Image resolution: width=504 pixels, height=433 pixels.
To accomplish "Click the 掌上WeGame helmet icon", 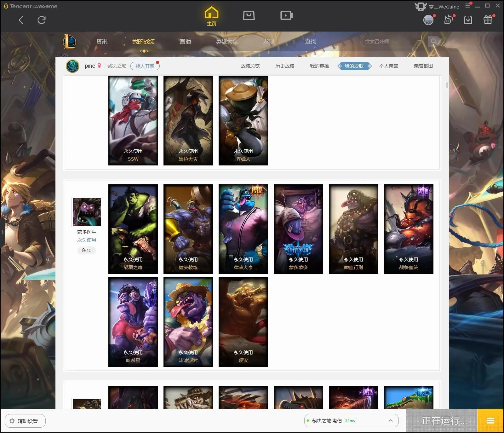I will point(421,6).
